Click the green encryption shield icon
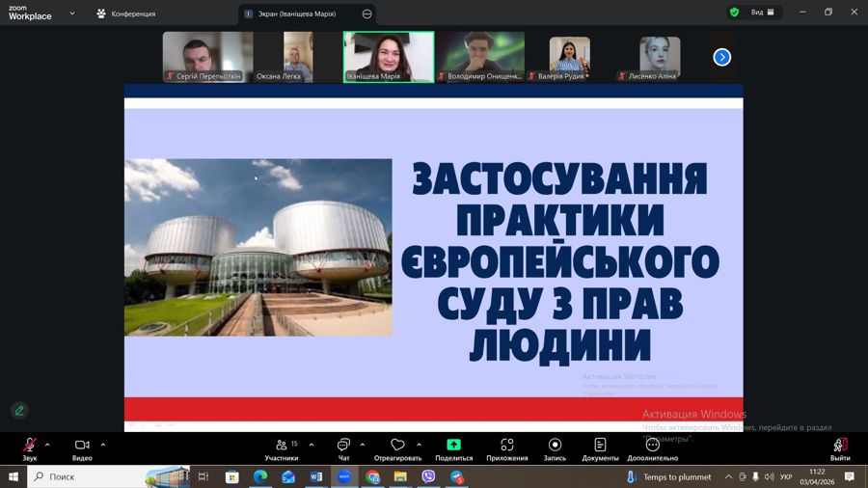 click(x=734, y=13)
